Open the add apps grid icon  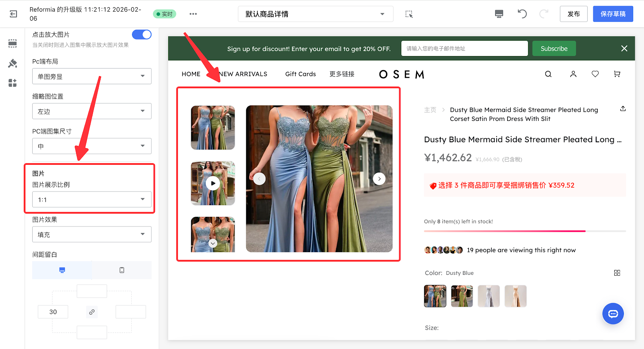(12, 83)
